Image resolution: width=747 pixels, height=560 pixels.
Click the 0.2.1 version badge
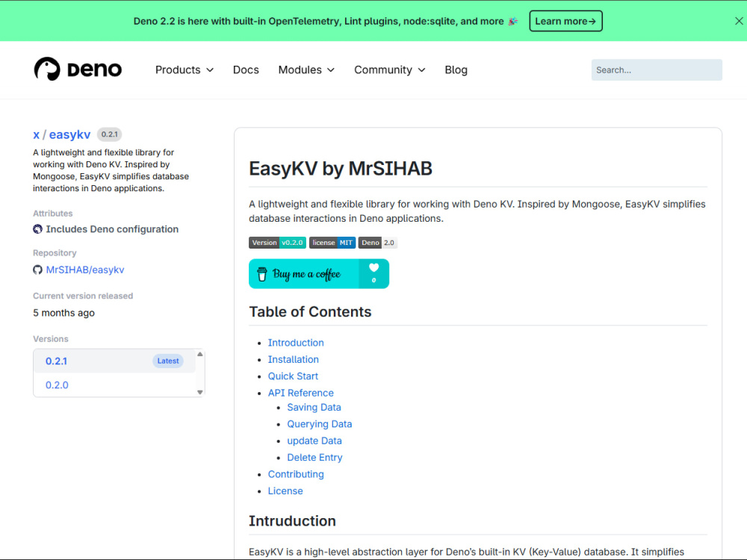click(x=109, y=134)
